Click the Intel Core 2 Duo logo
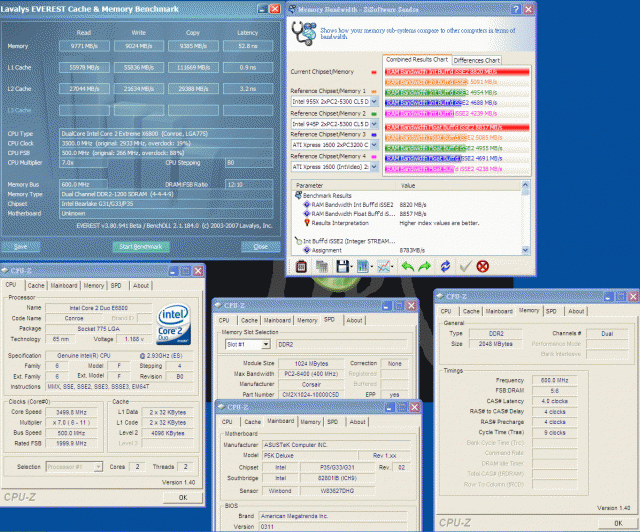This screenshot has width=640, height=532. tap(174, 324)
